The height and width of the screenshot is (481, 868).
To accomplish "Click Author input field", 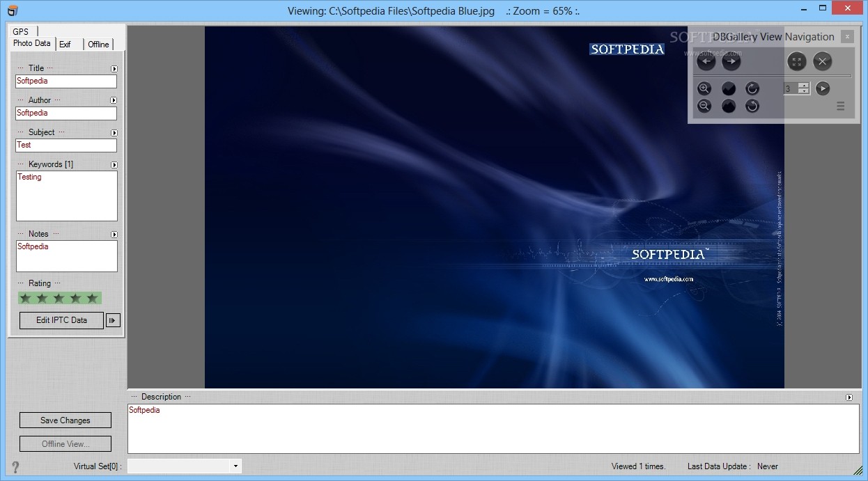I will pyautogui.click(x=66, y=113).
